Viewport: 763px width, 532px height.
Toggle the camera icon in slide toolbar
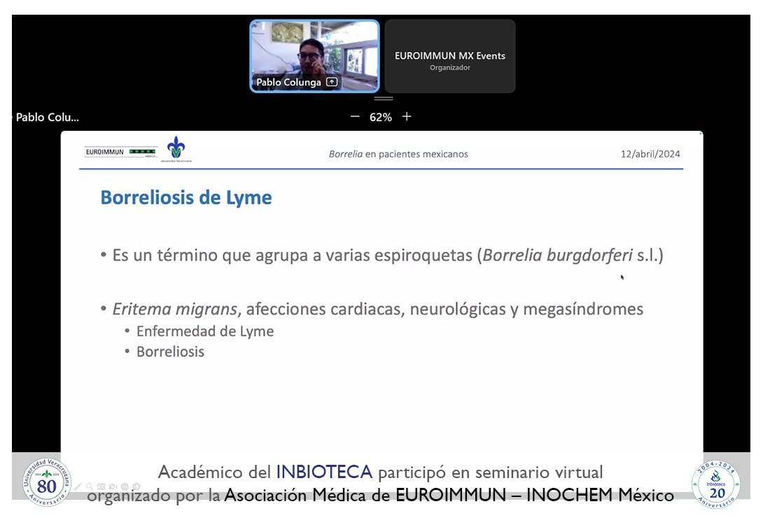113,486
